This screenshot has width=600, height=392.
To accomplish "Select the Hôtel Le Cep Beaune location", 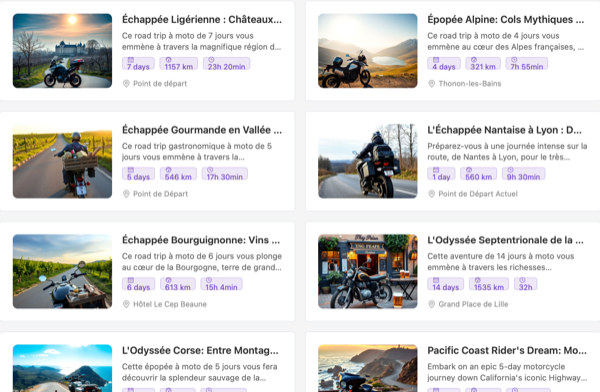I will [x=170, y=304].
